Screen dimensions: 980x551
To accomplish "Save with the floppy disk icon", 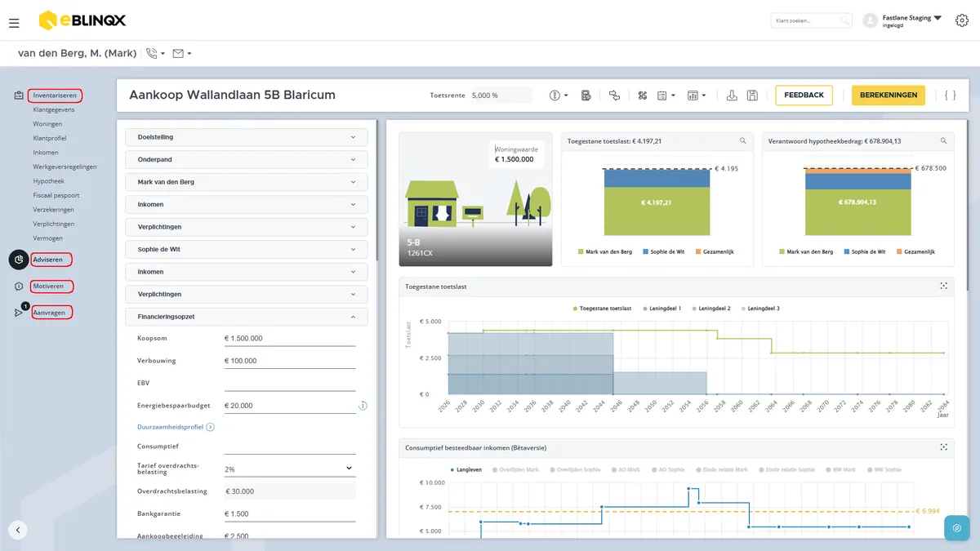I will pos(752,96).
